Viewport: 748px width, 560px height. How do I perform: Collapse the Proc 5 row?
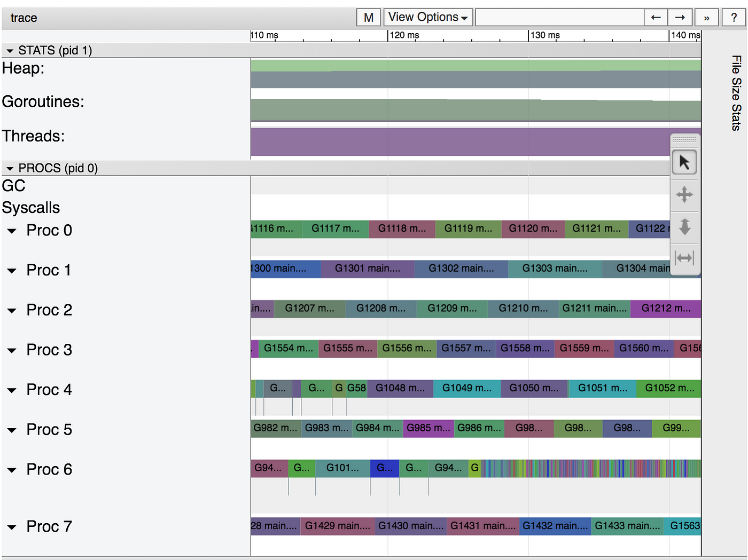point(12,430)
